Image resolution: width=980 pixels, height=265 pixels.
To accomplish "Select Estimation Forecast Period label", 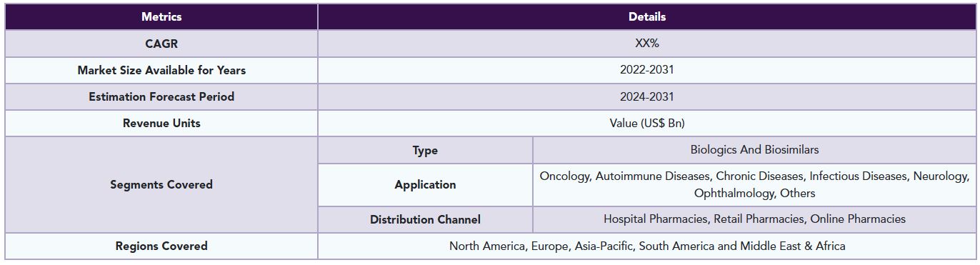I will point(161,96).
